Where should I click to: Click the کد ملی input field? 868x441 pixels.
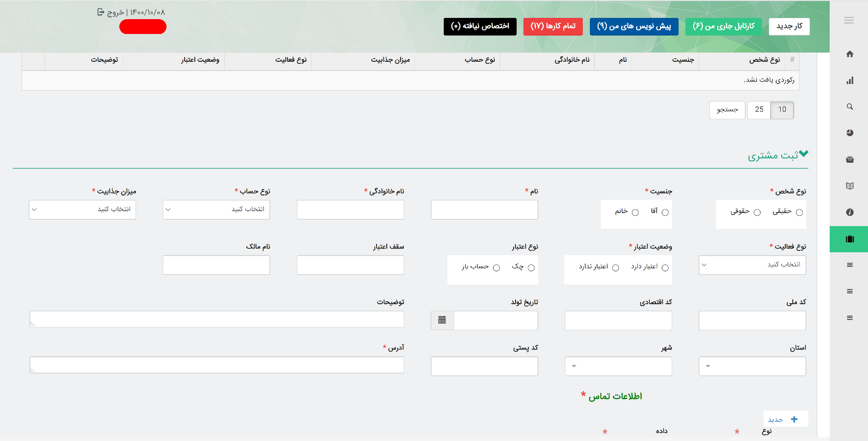click(x=752, y=320)
